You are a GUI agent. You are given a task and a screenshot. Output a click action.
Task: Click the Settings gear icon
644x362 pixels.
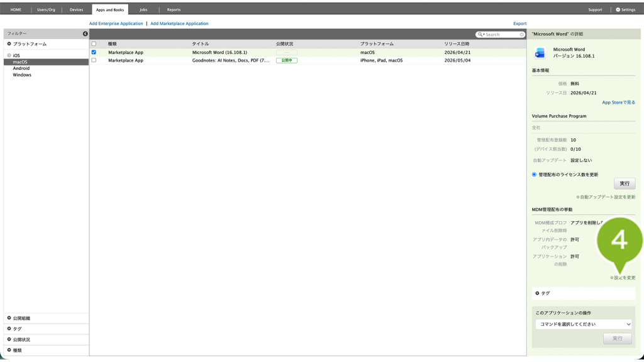(618, 9)
